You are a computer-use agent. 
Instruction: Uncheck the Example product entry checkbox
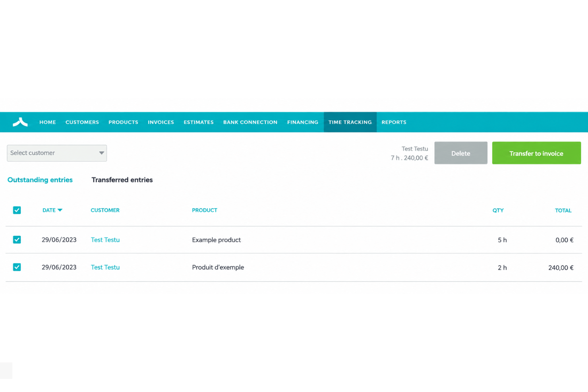point(17,239)
